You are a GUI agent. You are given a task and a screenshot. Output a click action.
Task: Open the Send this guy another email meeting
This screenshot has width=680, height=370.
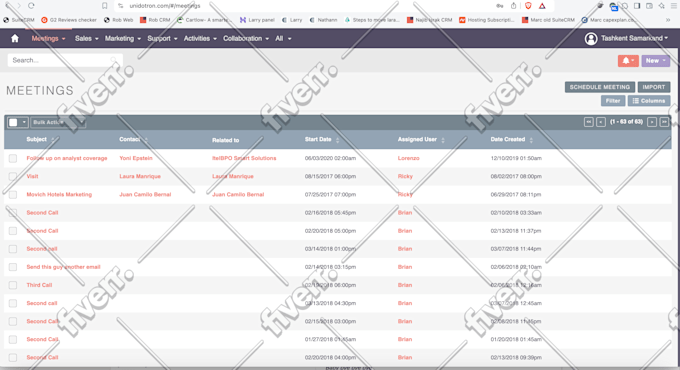coord(63,267)
